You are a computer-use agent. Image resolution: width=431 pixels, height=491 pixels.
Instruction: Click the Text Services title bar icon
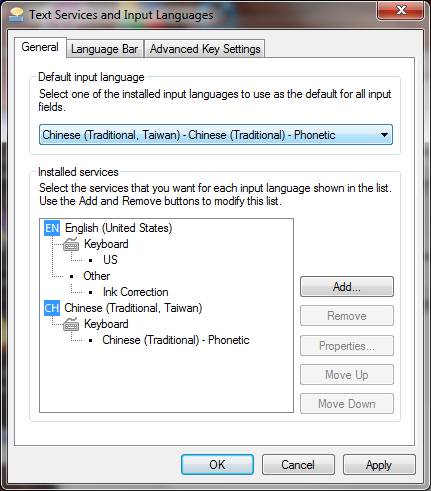pyautogui.click(x=16, y=15)
